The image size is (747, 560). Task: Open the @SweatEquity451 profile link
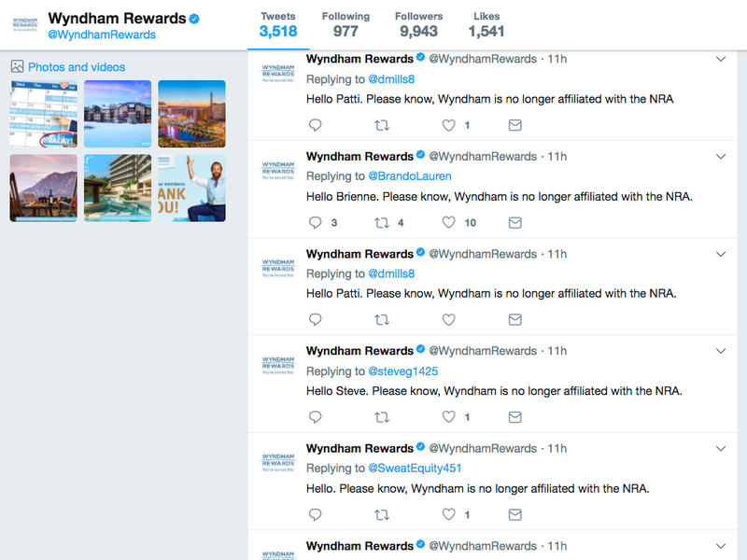pyautogui.click(x=415, y=469)
